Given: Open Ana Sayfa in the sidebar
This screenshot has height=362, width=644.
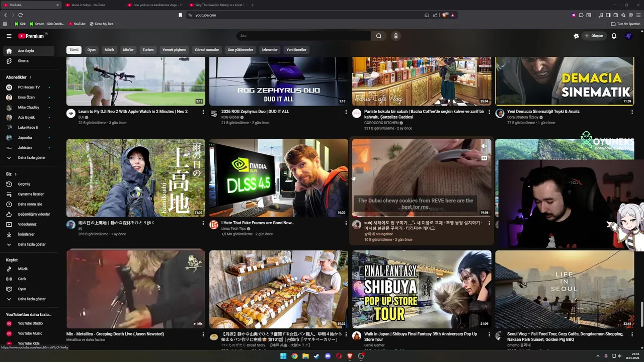Looking at the screenshot, I should (28, 51).
